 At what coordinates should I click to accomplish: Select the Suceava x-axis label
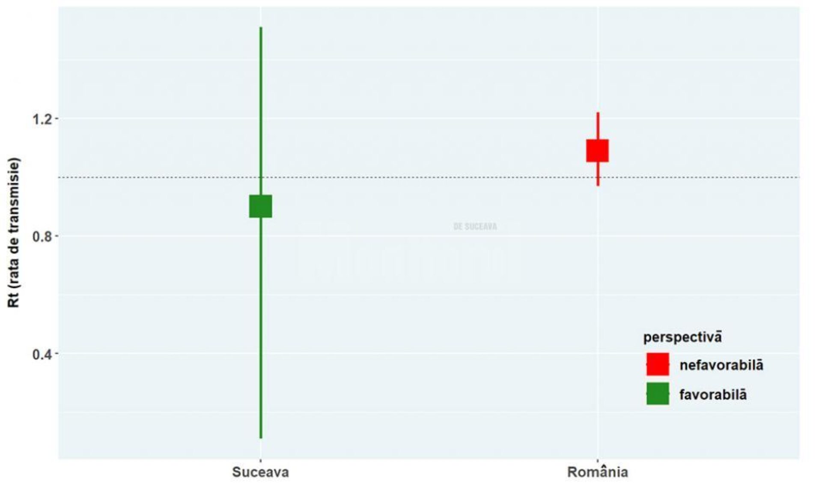pos(260,472)
